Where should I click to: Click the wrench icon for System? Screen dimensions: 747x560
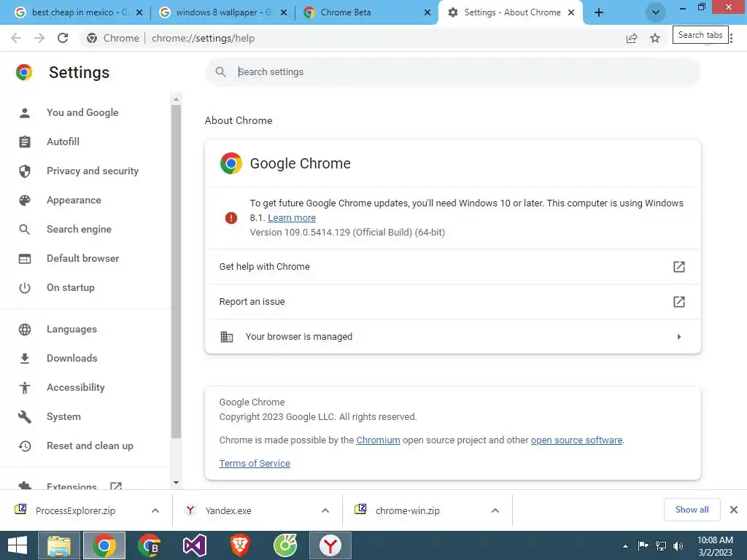[25, 417]
